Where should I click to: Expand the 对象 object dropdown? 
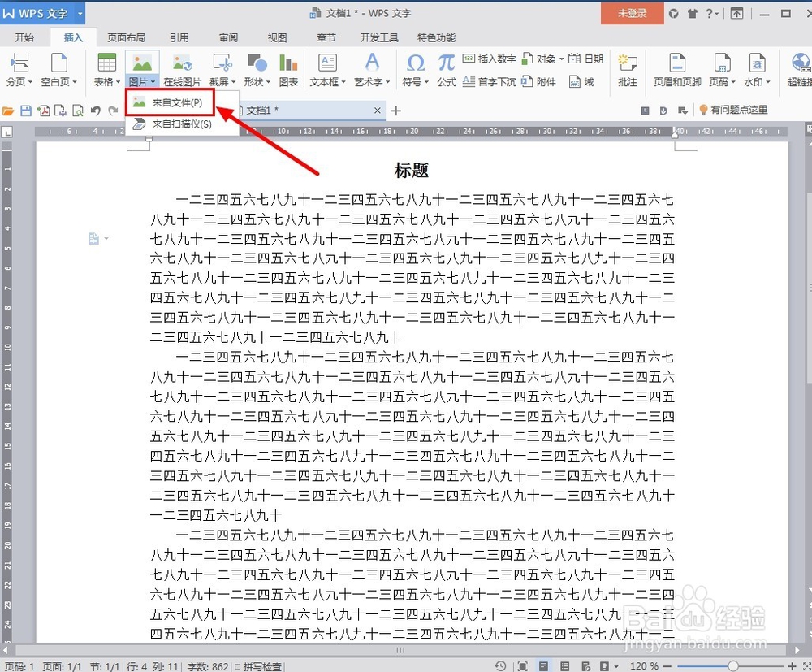tap(561, 59)
